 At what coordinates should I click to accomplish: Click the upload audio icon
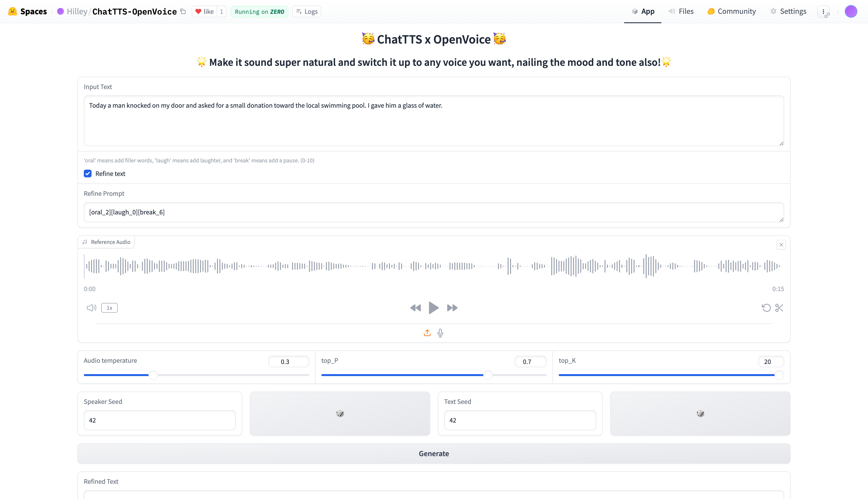pos(427,333)
